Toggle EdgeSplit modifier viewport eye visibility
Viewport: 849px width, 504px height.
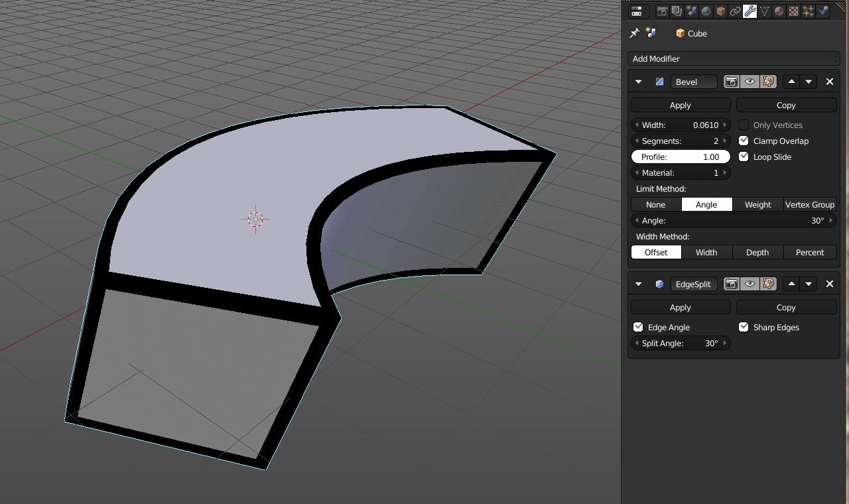pos(750,284)
